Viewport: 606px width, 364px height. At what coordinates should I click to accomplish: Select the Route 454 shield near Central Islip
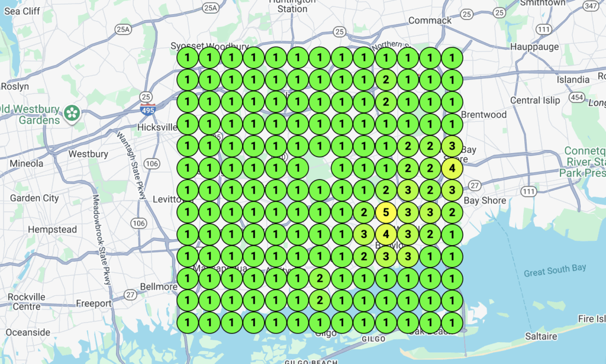[576, 98]
